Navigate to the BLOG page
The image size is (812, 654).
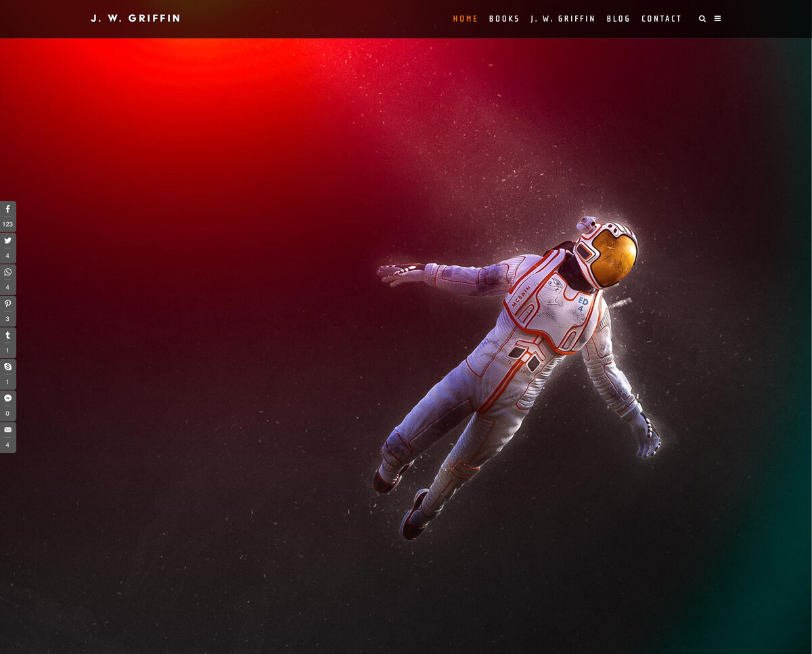click(618, 19)
